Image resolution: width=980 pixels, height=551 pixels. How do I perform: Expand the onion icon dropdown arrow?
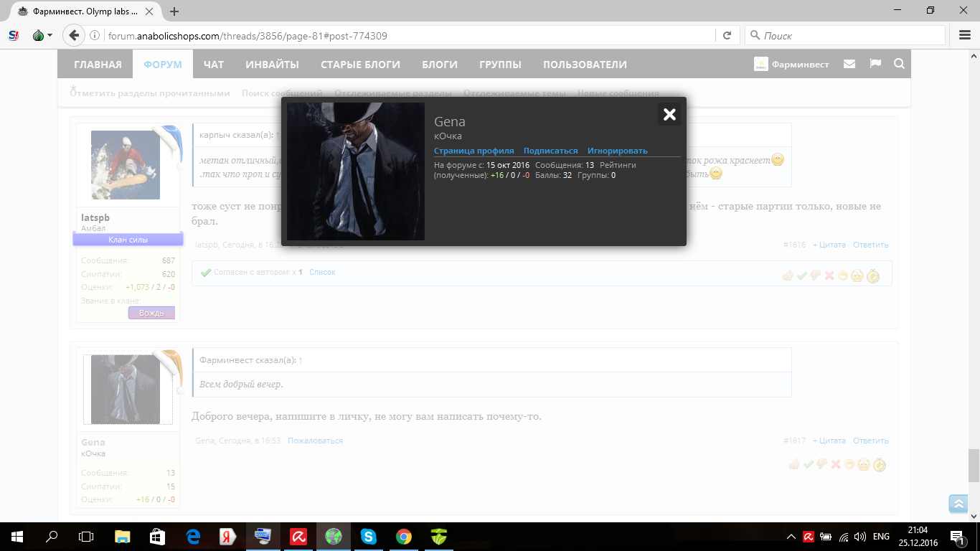(50, 36)
